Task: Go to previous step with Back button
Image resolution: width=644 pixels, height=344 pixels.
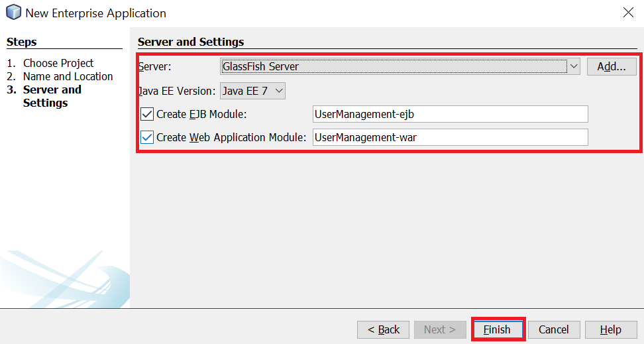Action: (x=383, y=329)
